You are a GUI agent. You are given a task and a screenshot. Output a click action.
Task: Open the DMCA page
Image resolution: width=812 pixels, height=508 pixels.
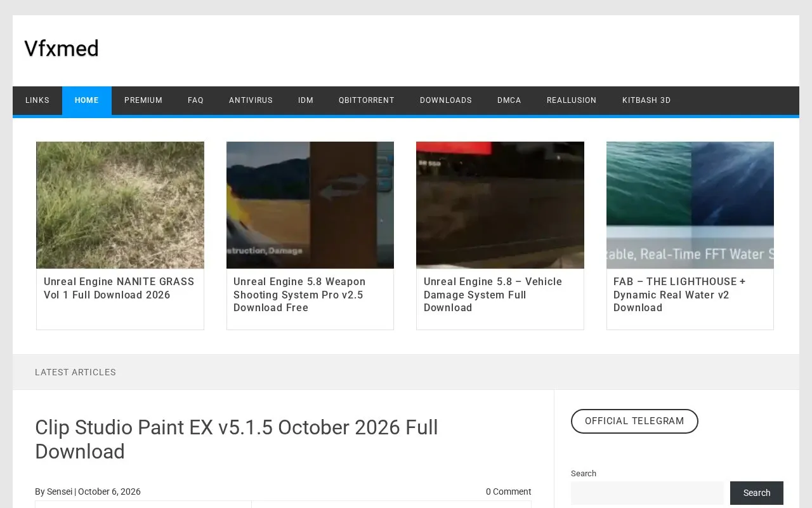click(509, 100)
